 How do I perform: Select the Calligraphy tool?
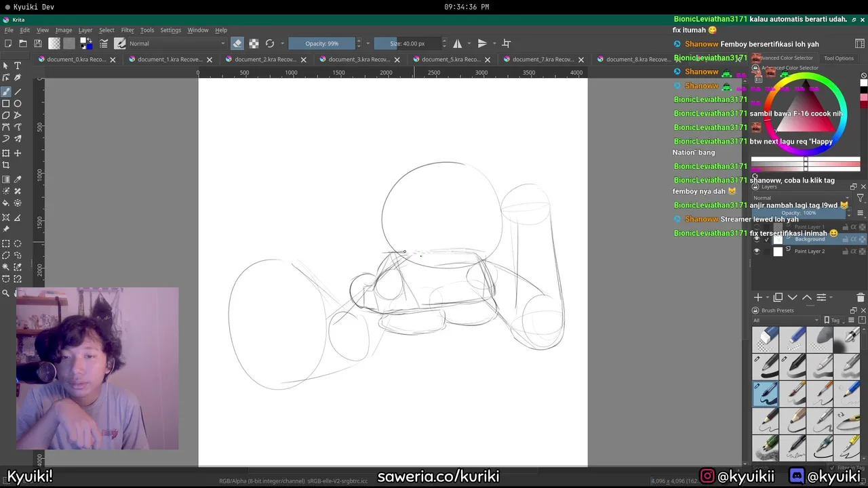pos(18,79)
